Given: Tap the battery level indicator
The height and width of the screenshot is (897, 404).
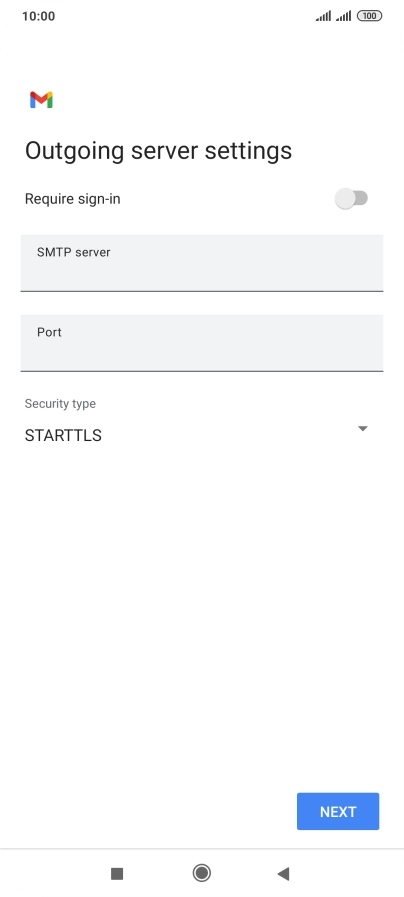Looking at the screenshot, I should (x=369, y=16).
